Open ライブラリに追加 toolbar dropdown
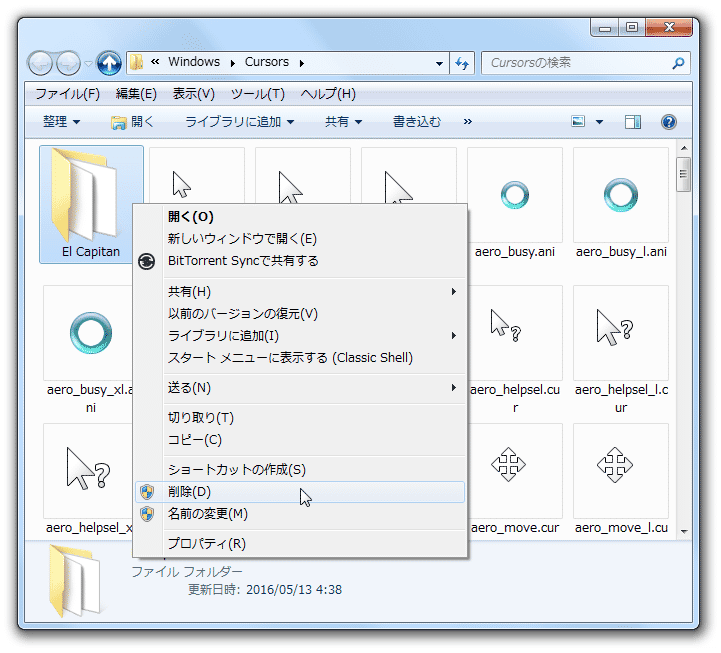Image resolution: width=721 pixels, height=653 pixels. (239, 121)
